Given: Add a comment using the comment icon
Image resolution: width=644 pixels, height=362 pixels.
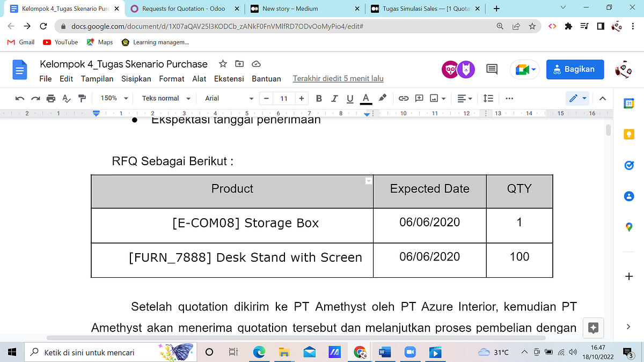Looking at the screenshot, I should [419, 98].
